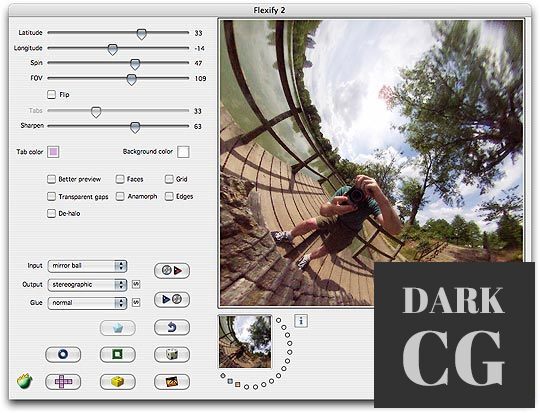Enable Better preview checkbox

(51, 179)
